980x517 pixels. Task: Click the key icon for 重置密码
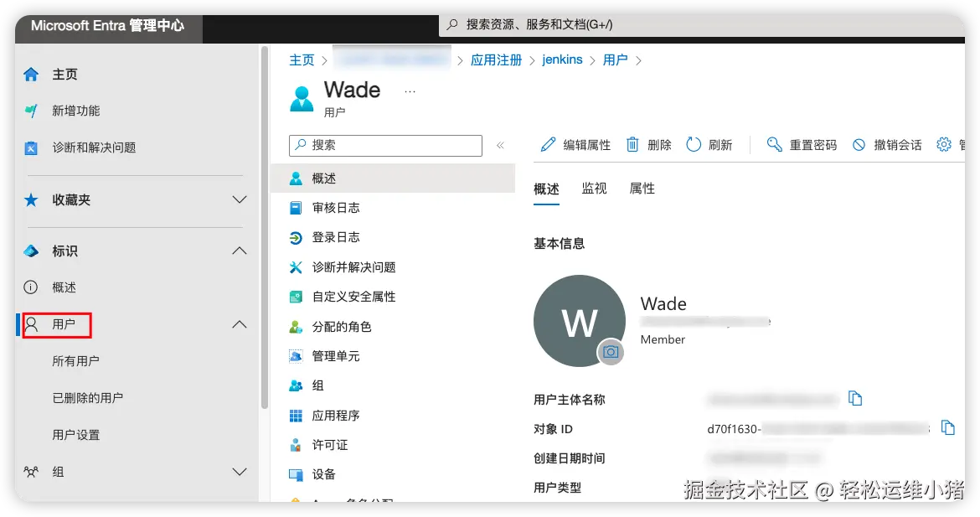(775, 145)
